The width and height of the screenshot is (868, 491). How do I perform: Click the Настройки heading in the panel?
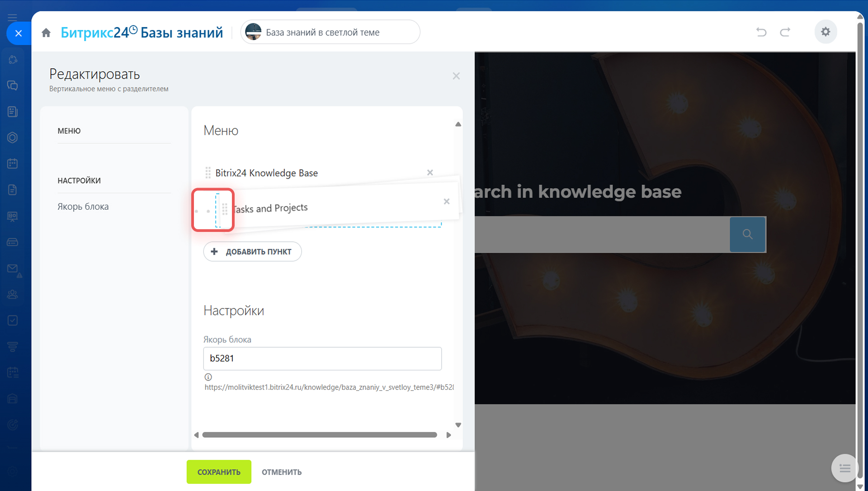[234, 311]
